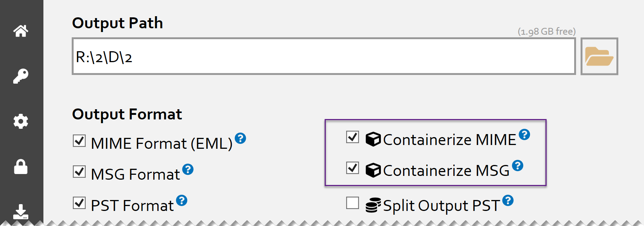Viewport: 644px width, 226px height.
Task: Select the padlock sidebar icon
Action: [21, 166]
